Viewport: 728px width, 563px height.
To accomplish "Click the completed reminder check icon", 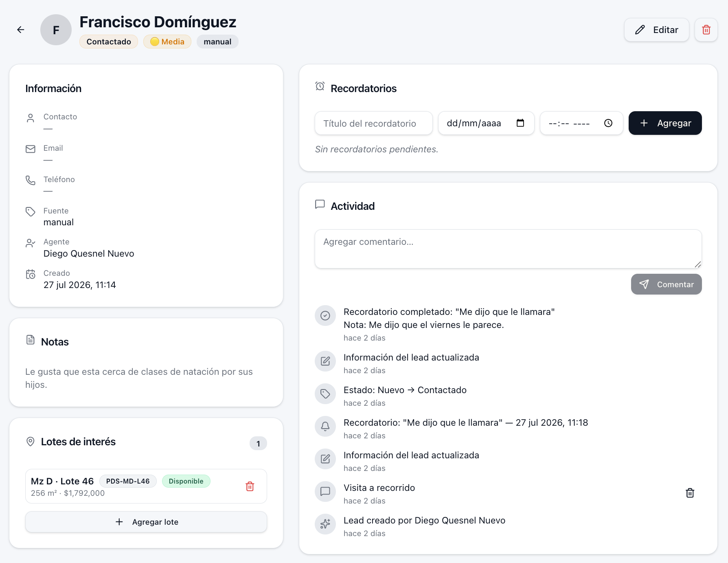I will pos(325,316).
